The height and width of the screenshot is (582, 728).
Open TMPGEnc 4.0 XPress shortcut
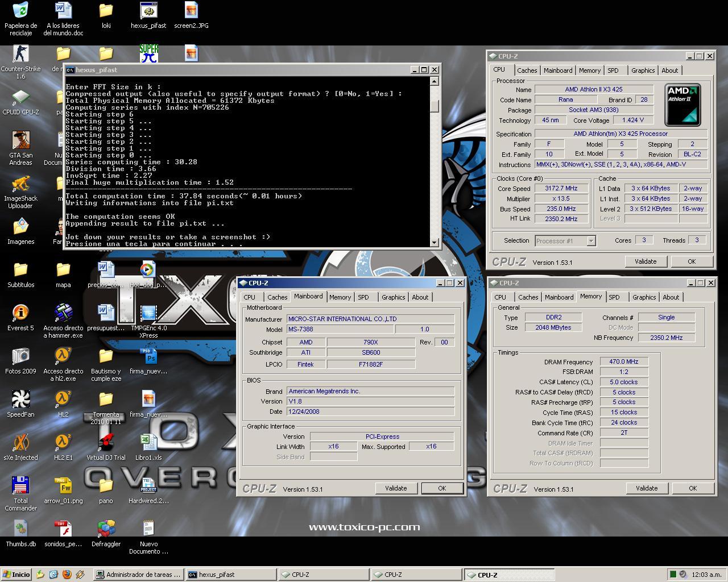tap(148, 322)
